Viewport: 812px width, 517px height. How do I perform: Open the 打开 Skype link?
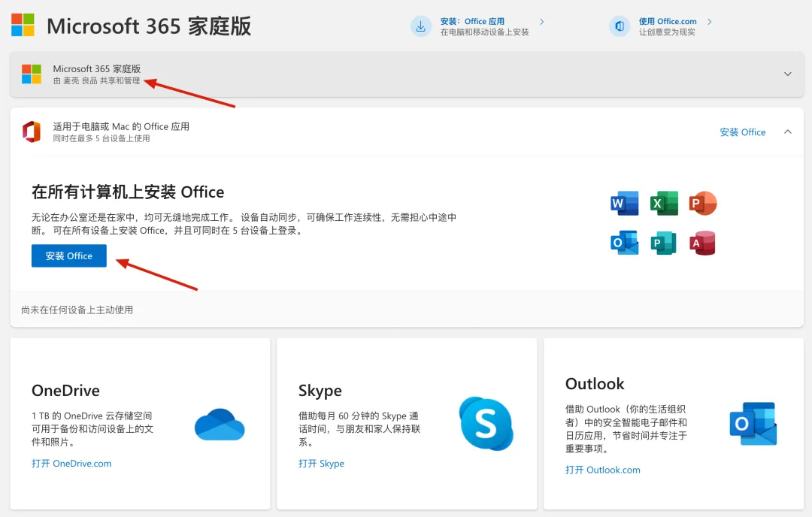click(x=321, y=463)
